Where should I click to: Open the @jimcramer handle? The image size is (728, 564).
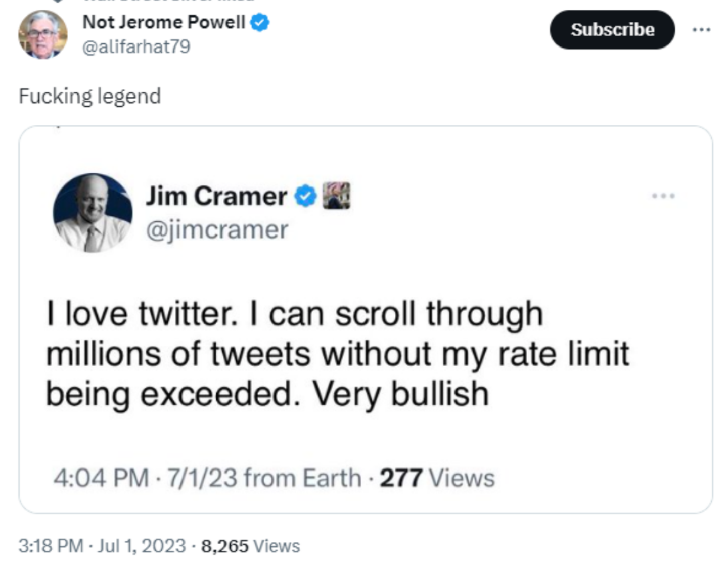(x=217, y=230)
